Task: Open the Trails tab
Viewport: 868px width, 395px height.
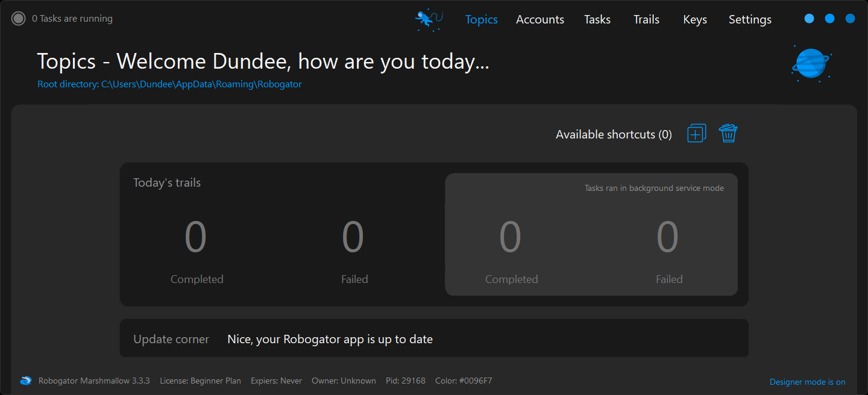Action: tap(646, 19)
